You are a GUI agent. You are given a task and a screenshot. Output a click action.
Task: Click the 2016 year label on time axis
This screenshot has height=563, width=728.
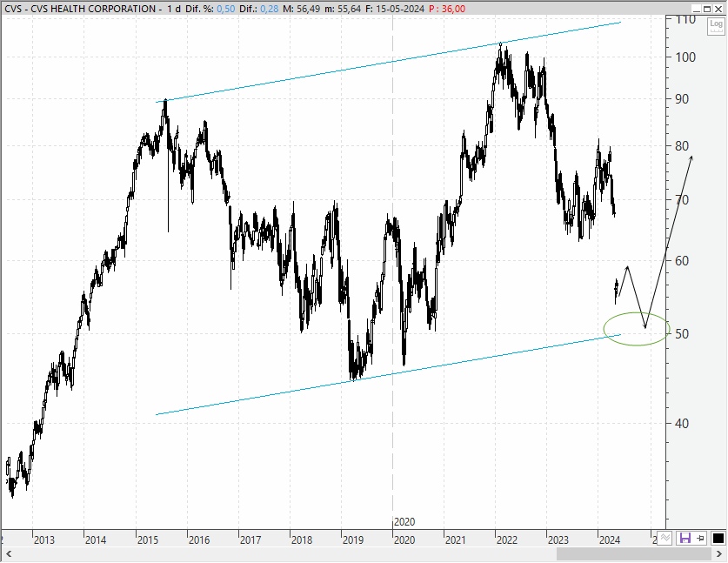click(x=199, y=540)
